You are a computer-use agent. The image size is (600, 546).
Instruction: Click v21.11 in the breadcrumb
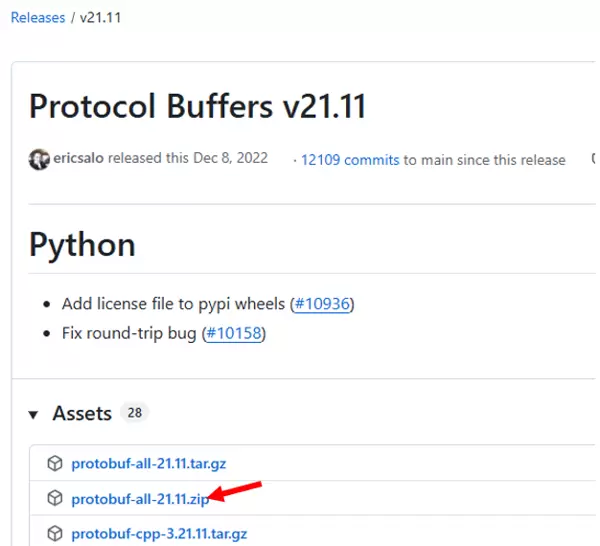pyautogui.click(x=103, y=17)
